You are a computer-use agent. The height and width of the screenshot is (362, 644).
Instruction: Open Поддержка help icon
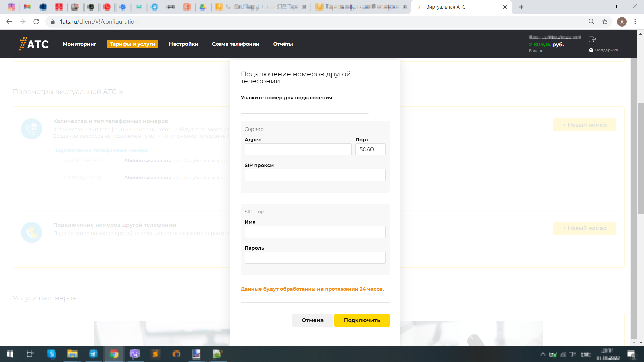pyautogui.click(x=591, y=50)
